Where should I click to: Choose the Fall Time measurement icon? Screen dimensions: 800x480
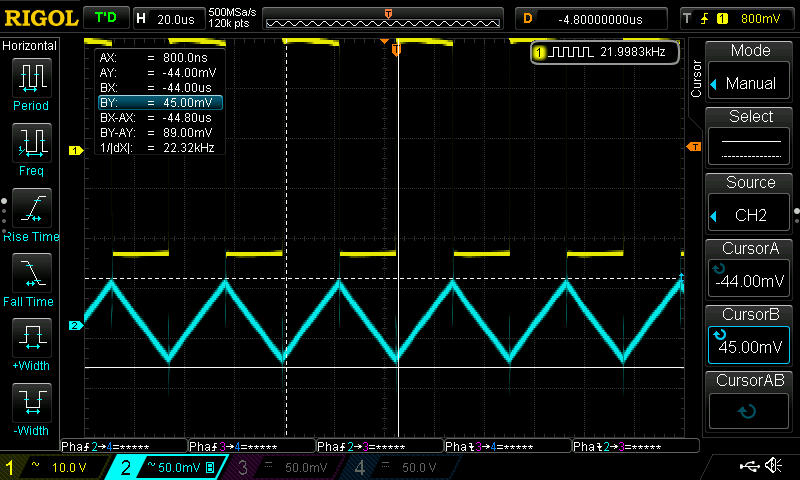31,279
